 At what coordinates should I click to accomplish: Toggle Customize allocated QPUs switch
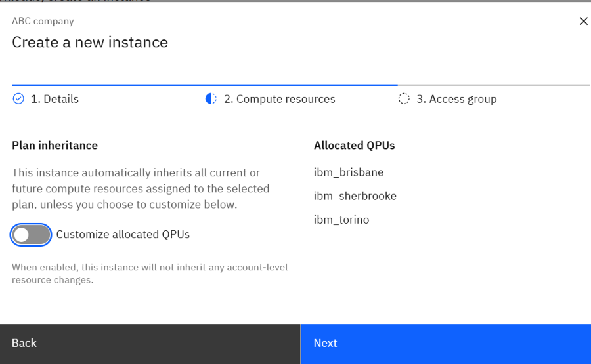tap(31, 235)
